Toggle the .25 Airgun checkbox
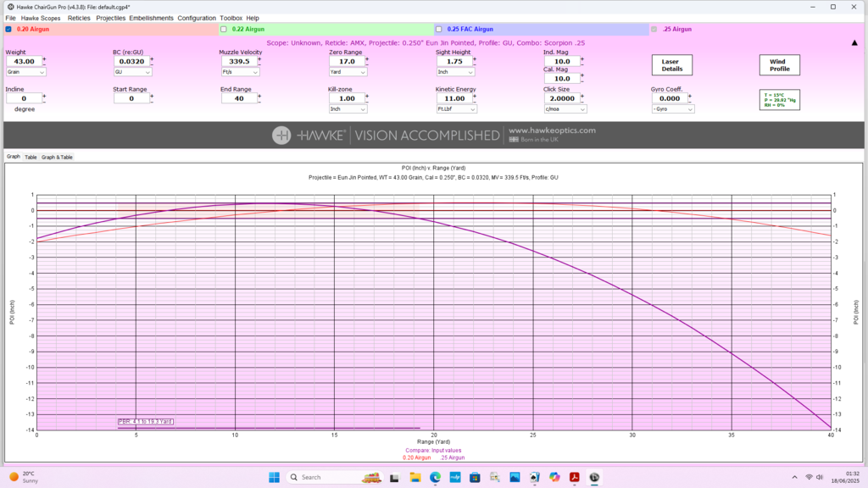Viewport: 868px width, 488px height. pyautogui.click(x=654, y=30)
